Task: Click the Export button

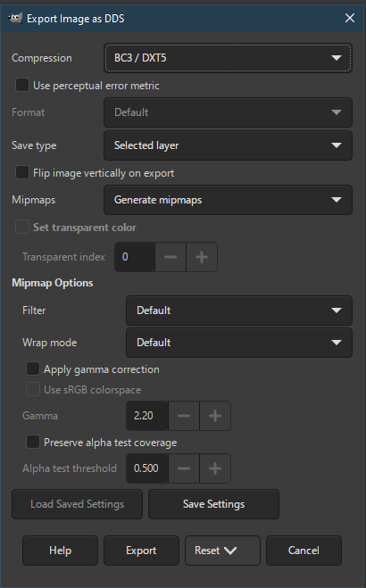Action: coord(141,551)
